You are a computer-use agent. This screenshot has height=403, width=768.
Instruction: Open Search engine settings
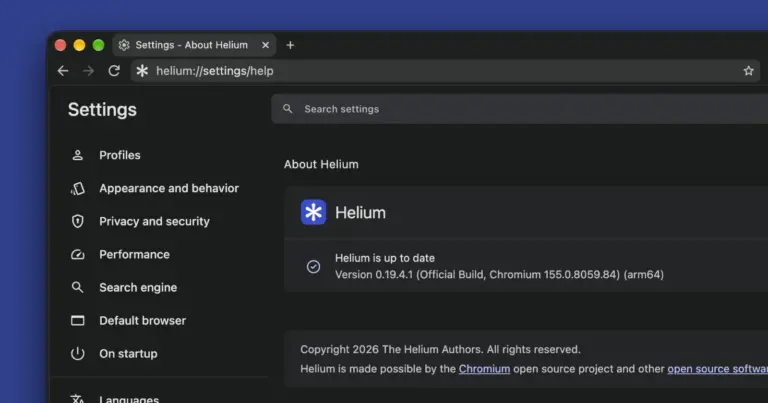pyautogui.click(x=138, y=287)
